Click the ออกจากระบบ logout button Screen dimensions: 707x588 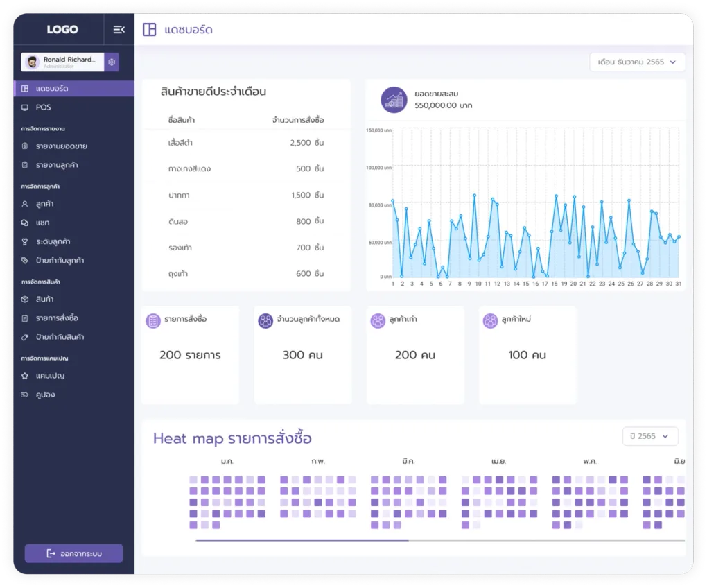pyautogui.click(x=74, y=553)
